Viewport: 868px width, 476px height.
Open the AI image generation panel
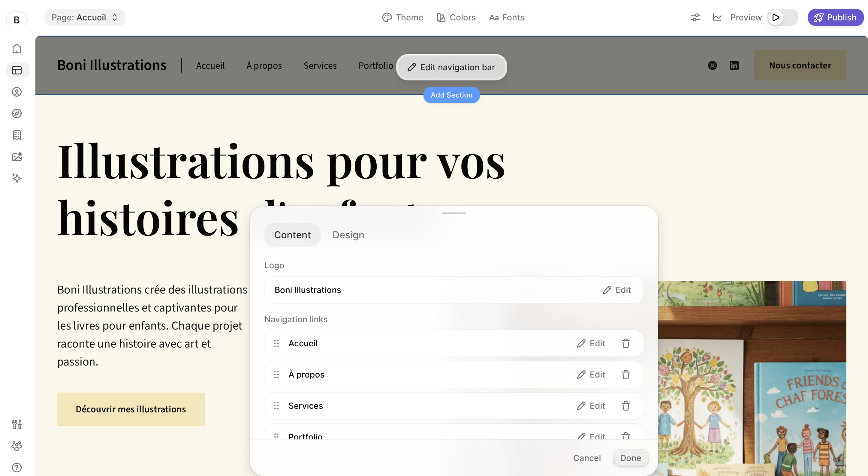click(x=17, y=157)
